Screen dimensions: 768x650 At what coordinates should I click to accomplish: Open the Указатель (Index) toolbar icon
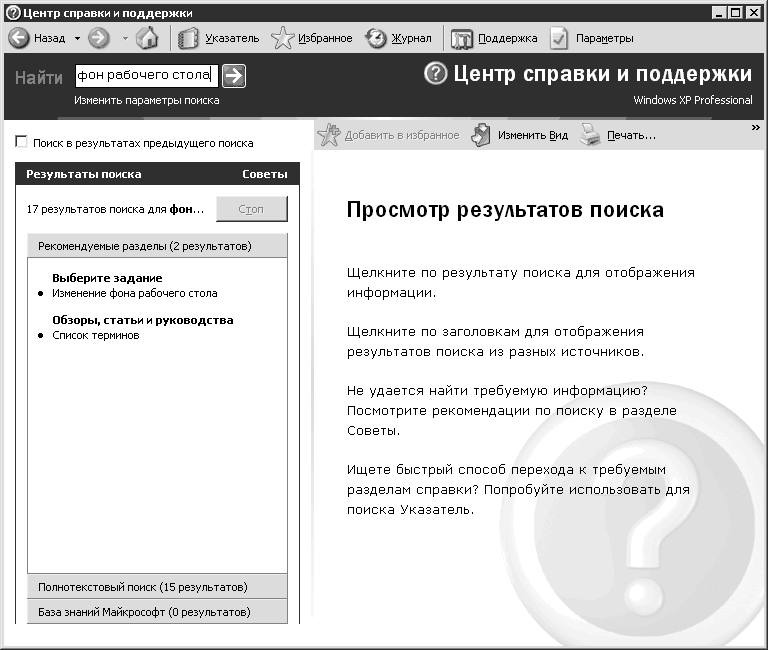[x=188, y=39]
